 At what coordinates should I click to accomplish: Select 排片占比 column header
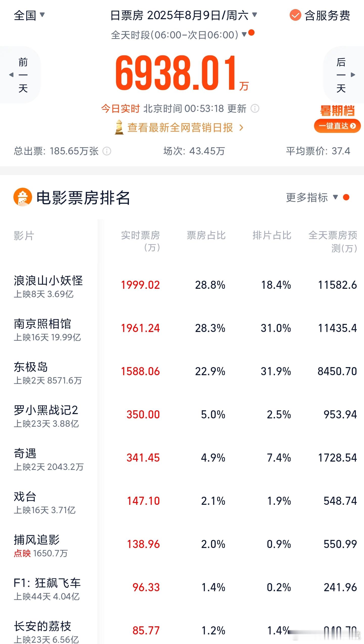(272, 235)
